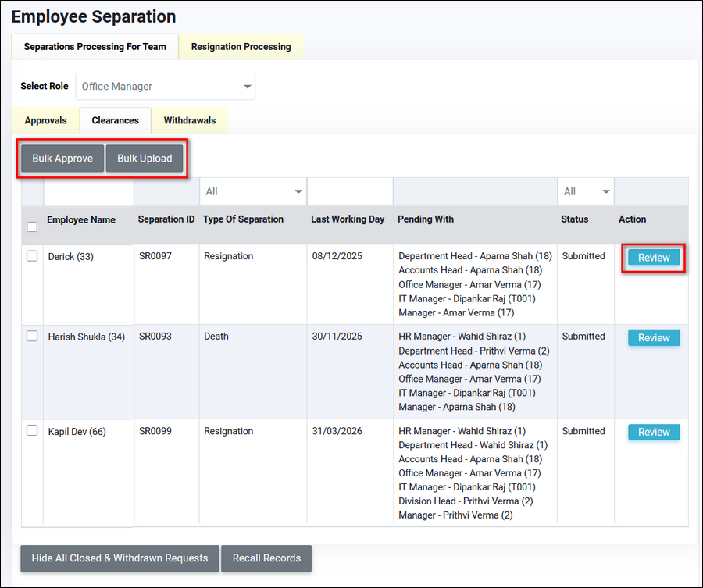The width and height of the screenshot is (703, 588).
Task: Open the Select Role dropdown
Action: [x=165, y=87]
